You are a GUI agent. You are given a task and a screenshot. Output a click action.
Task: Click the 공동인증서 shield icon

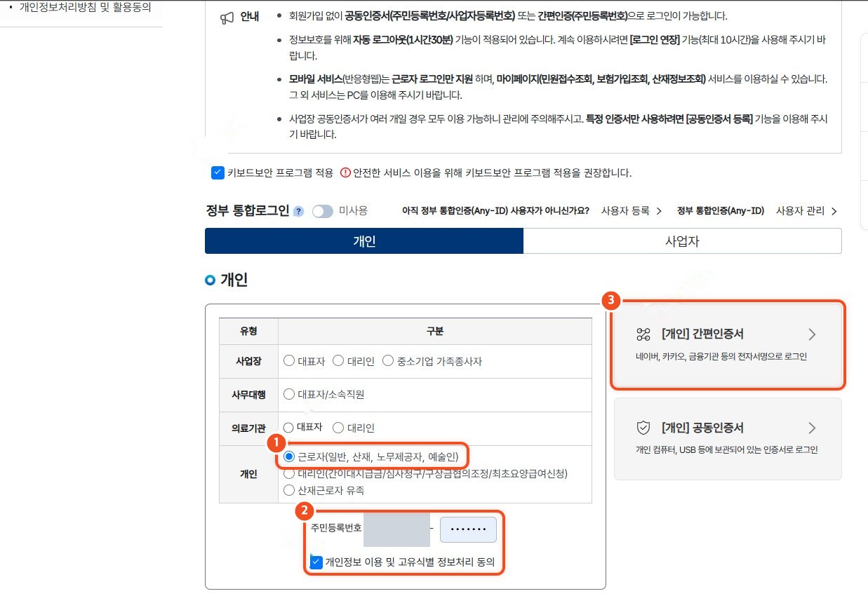point(644,428)
